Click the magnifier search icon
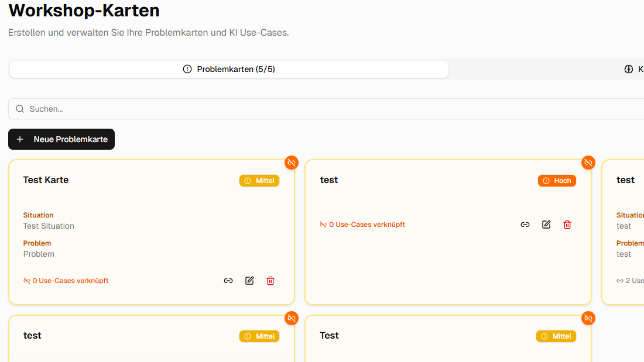This screenshot has height=362, width=644. coord(20,109)
